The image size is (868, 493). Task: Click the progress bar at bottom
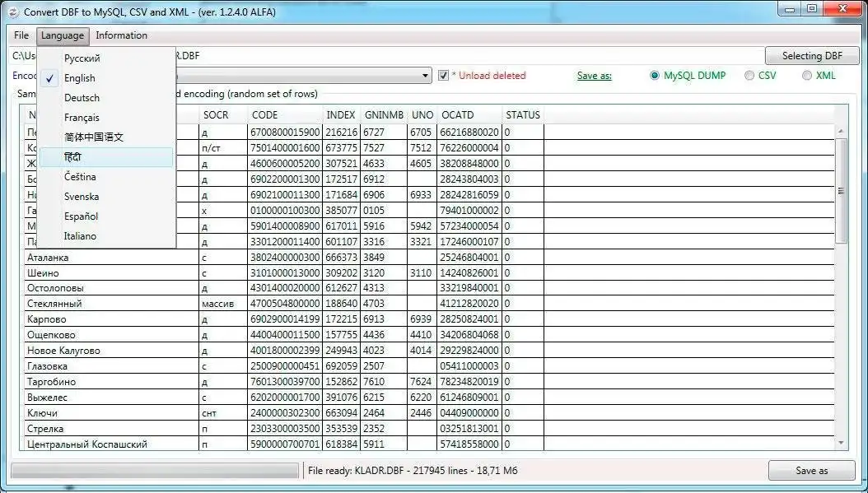pos(155,470)
